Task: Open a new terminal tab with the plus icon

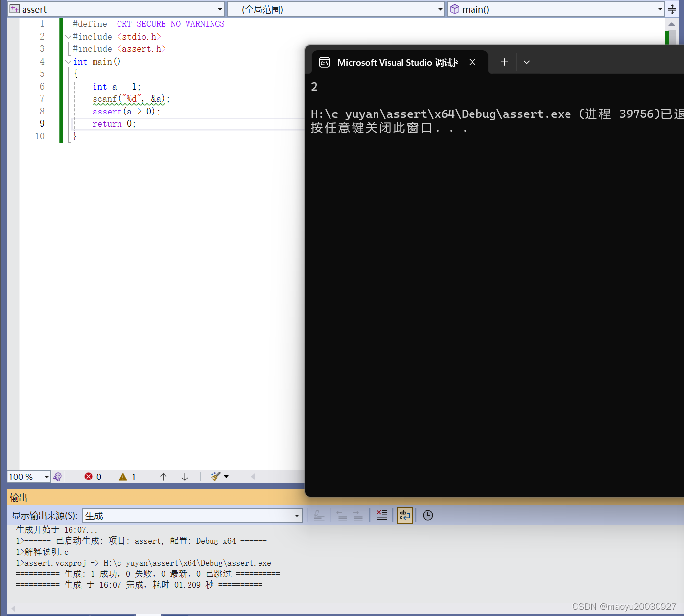Action: point(504,62)
